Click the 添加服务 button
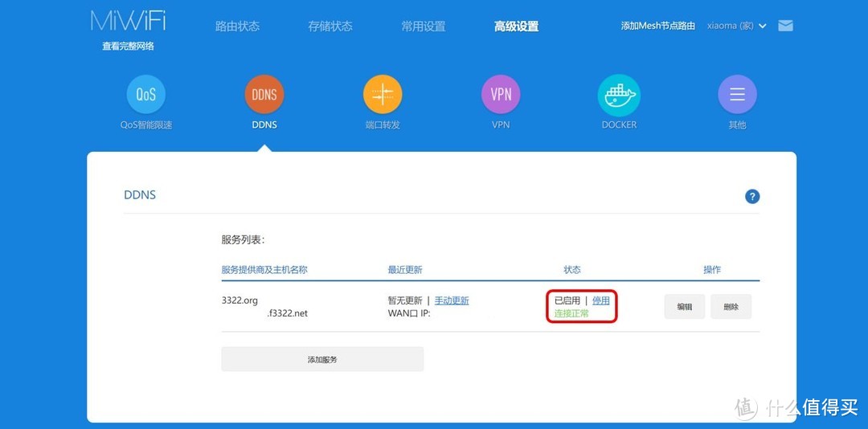 [322, 359]
